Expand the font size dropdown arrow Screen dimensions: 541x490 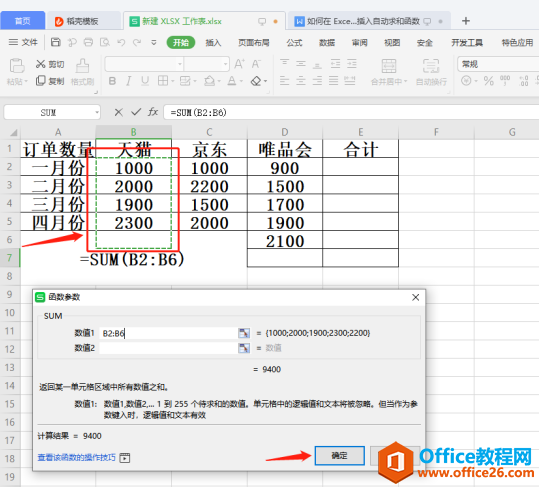pyautogui.click(x=225, y=64)
